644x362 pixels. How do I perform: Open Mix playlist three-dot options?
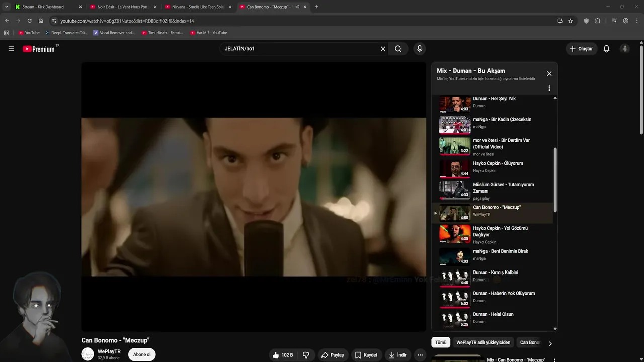pos(549,88)
